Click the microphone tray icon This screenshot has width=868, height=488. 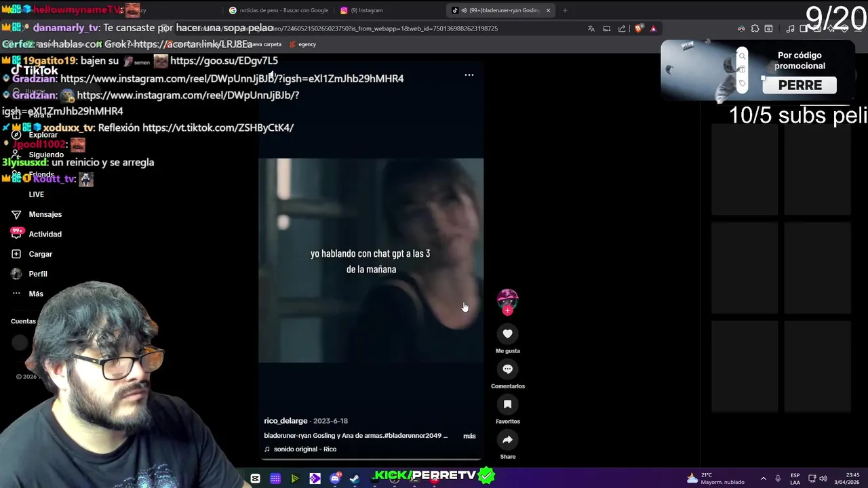[778, 479]
